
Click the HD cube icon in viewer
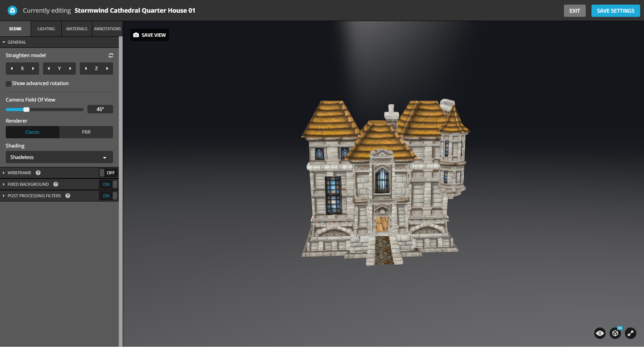[x=615, y=333]
